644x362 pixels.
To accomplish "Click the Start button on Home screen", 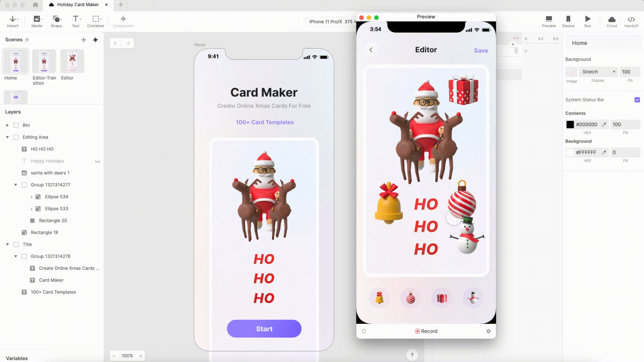I will coord(264,329).
